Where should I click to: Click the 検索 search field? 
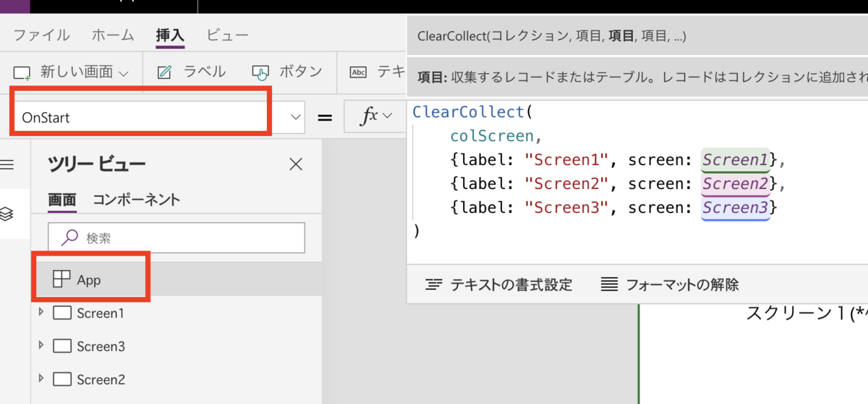176,237
